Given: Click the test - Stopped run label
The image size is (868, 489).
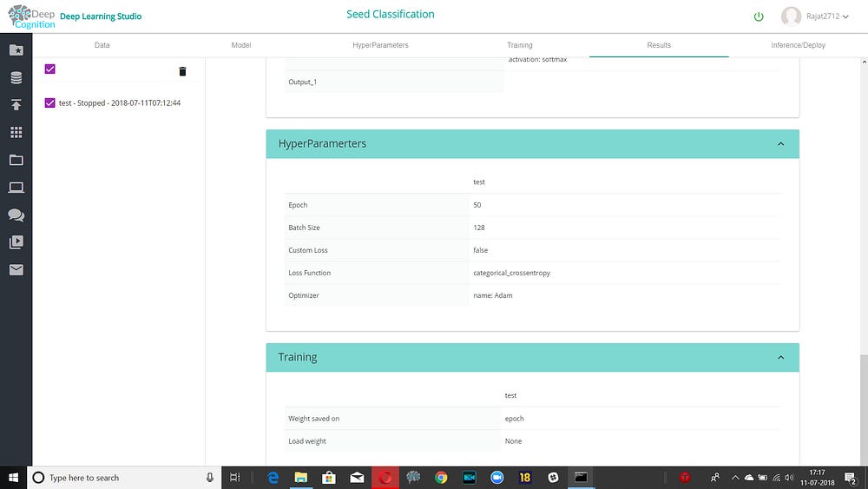Looking at the screenshot, I should 120,103.
